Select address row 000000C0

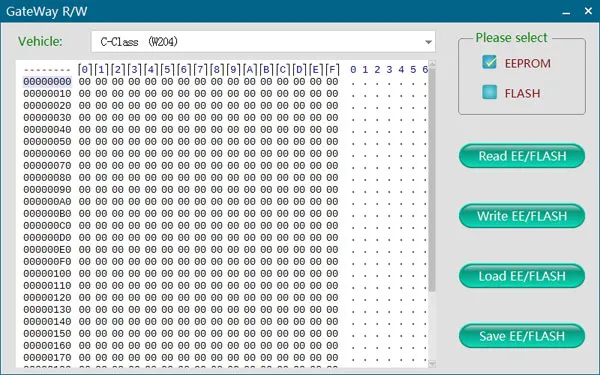click(47, 226)
